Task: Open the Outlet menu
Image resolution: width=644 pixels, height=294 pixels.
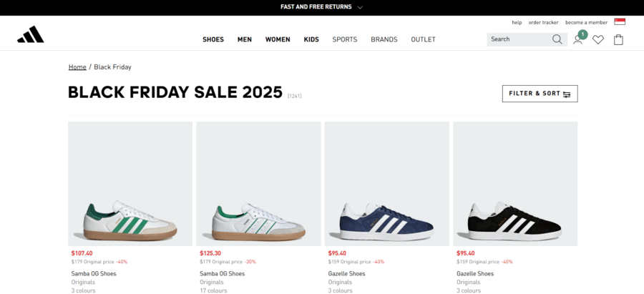Action: [x=423, y=39]
